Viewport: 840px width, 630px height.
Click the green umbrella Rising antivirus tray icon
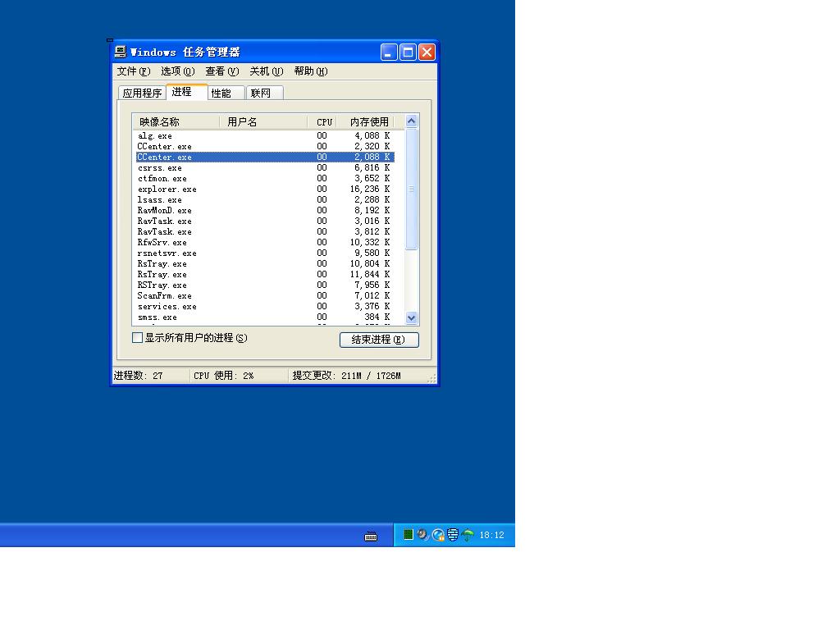468,534
